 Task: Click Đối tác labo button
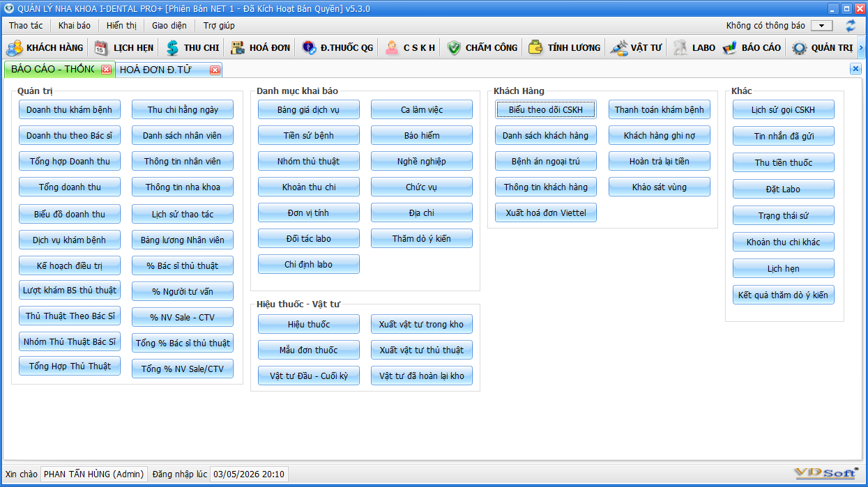pyautogui.click(x=309, y=238)
